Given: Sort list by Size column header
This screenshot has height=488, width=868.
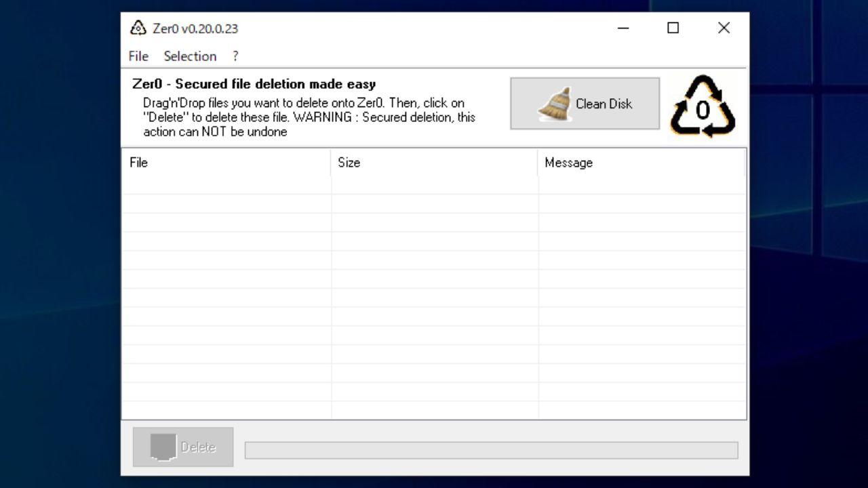Looking at the screenshot, I should click(x=435, y=163).
